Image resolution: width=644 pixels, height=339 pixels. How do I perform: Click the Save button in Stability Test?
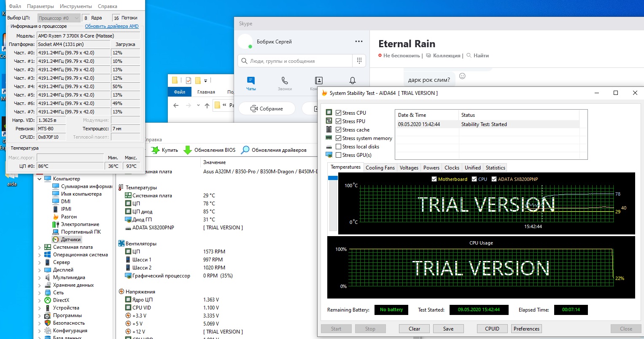[x=448, y=329]
